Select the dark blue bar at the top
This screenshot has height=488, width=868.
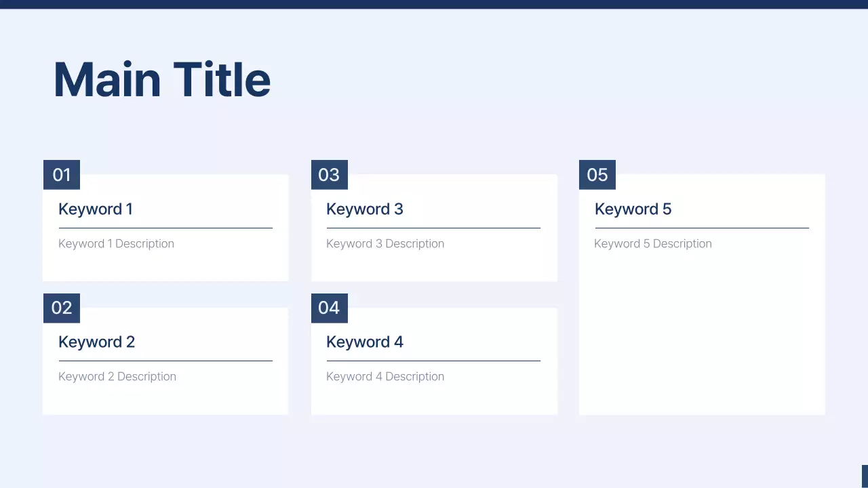coord(434,4)
